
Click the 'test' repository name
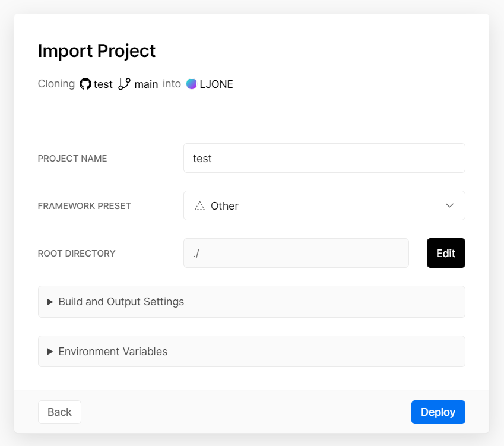pyautogui.click(x=103, y=84)
